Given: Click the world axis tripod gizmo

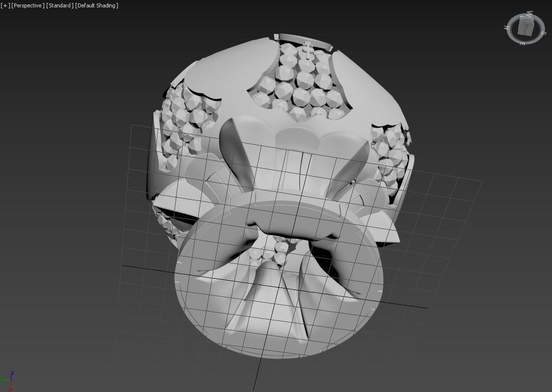Looking at the screenshot, I should 8,381.
